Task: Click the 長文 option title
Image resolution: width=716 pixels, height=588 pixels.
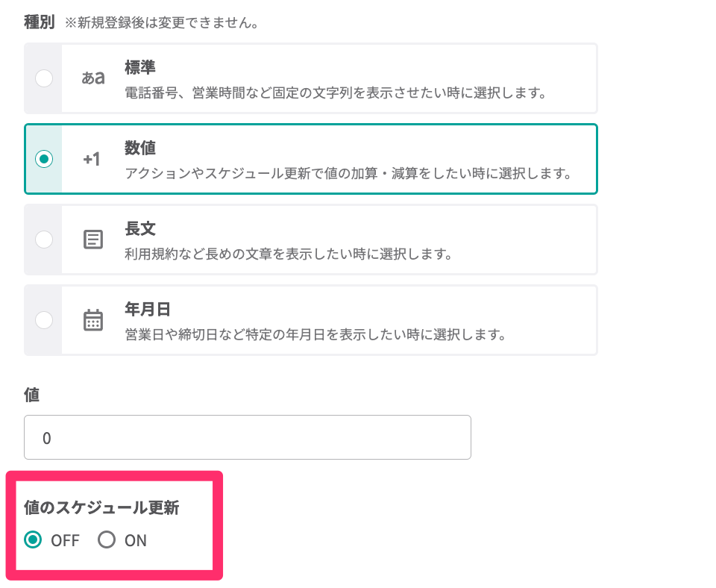Action: pyautogui.click(x=139, y=228)
